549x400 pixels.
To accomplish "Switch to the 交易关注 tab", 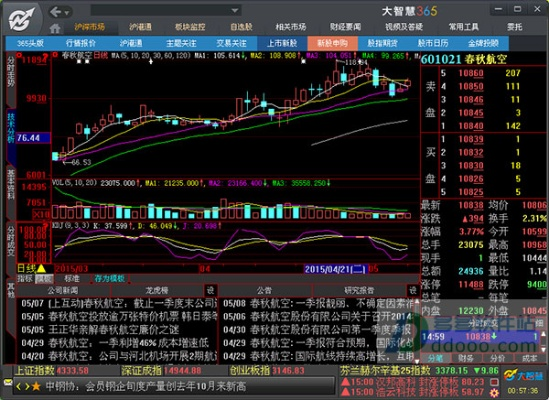I will click(231, 43).
